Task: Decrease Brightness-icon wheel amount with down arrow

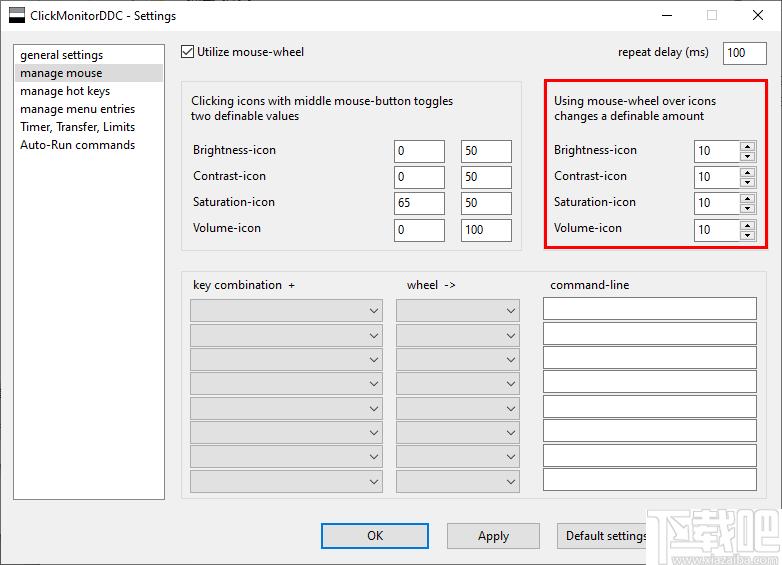Action: 747,156
